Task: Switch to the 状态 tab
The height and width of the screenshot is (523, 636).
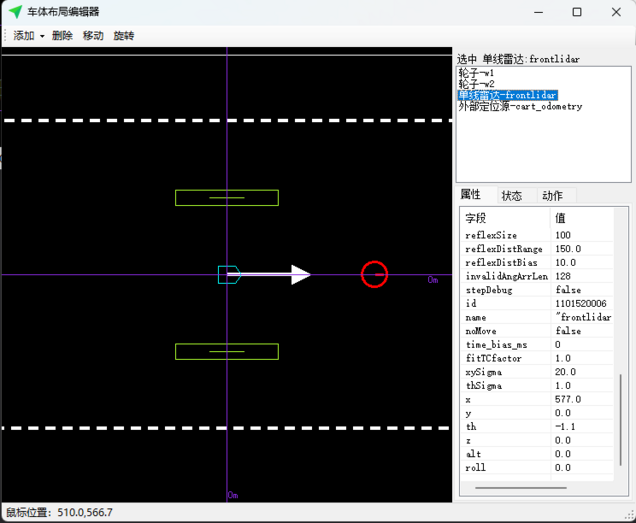Action: pos(512,196)
